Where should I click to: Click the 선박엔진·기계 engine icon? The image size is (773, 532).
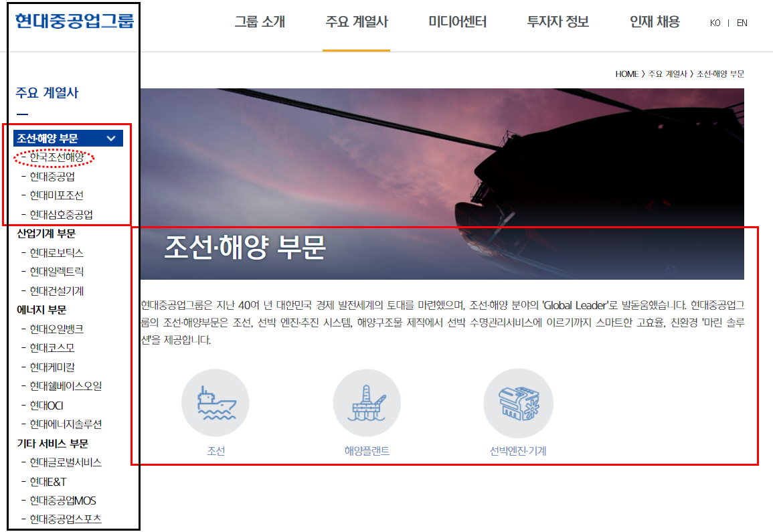(518, 403)
